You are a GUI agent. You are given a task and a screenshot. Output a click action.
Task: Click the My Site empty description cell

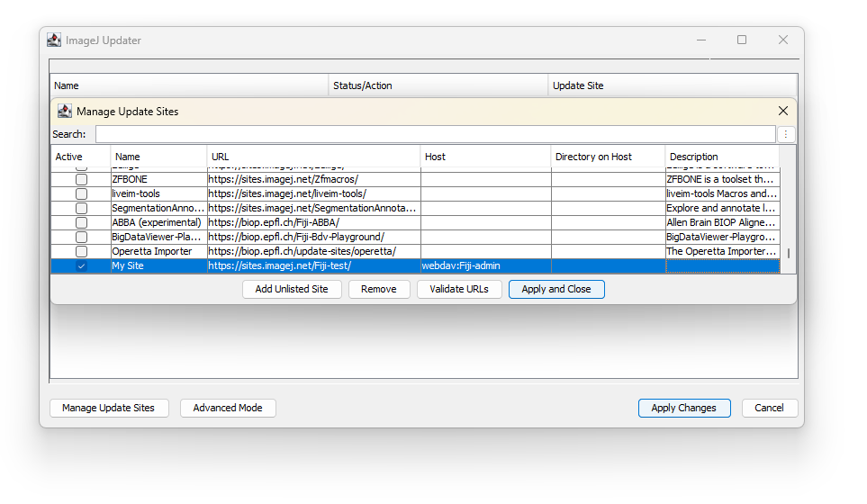pyautogui.click(x=723, y=265)
